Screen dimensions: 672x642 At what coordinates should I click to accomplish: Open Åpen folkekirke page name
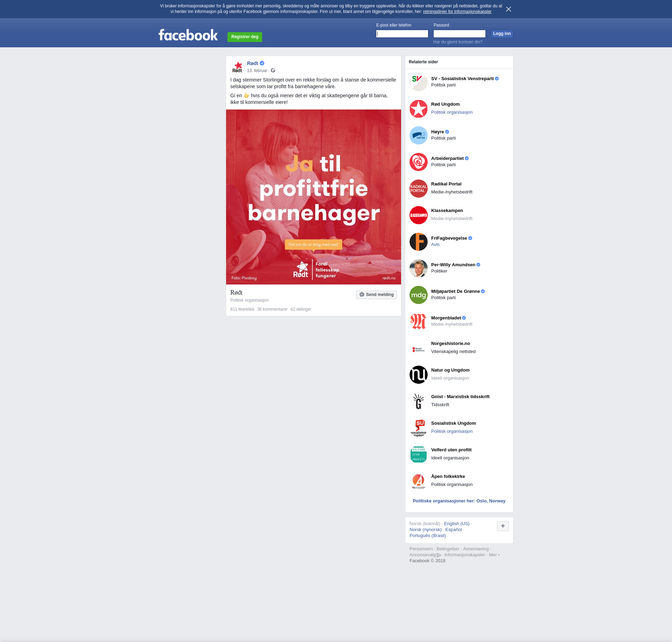(448, 477)
